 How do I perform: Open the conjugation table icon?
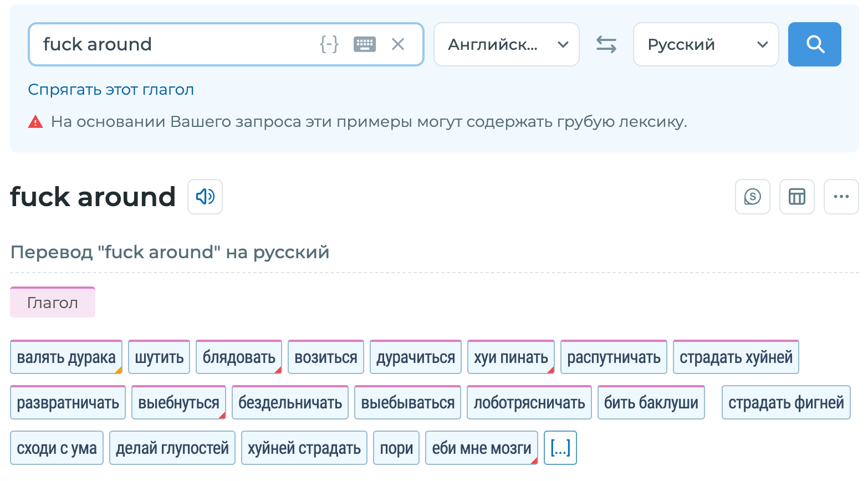pyautogui.click(x=797, y=197)
